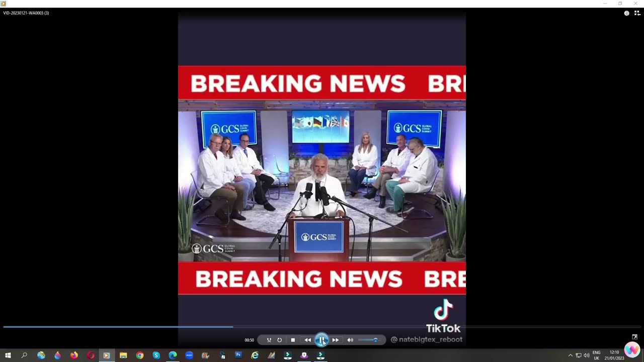Screen dimensions: 644x362
Task: Mute the player's speaker icon
Action: 350,340
